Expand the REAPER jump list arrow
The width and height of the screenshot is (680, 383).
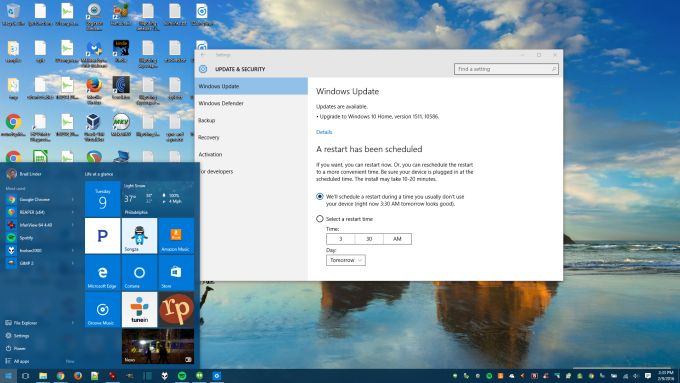point(73,212)
